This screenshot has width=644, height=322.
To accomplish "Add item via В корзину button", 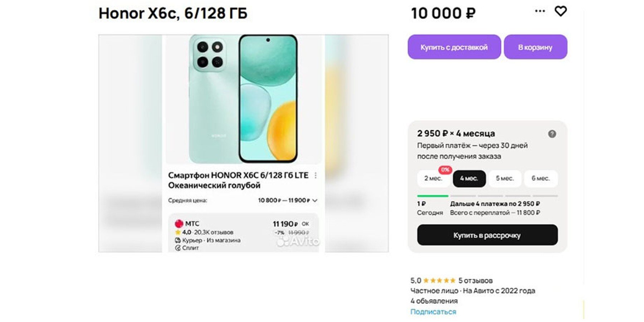I will pos(535,47).
